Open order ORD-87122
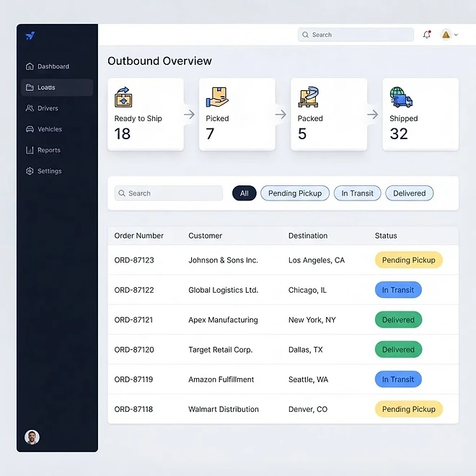Image resolution: width=476 pixels, height=476 pixels. coord(134,290)
